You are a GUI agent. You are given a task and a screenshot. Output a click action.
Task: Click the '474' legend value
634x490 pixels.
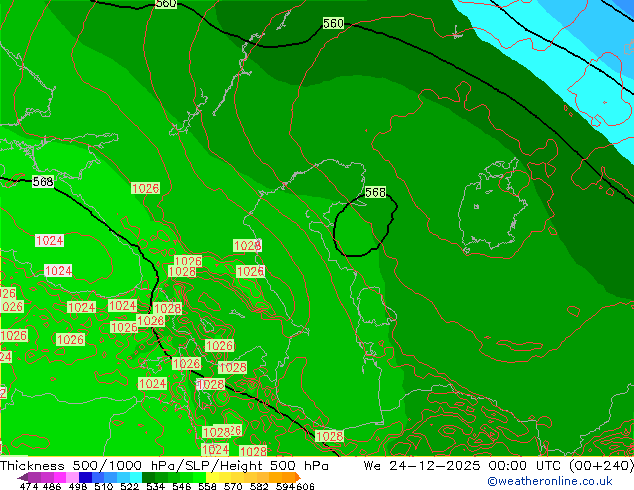point(29,486)
